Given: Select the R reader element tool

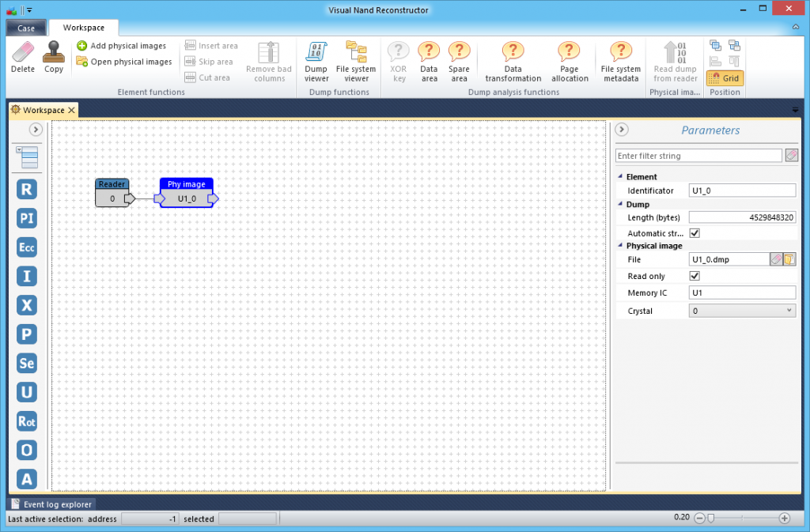Looking at the screenshot, I should tap(26, 190).
